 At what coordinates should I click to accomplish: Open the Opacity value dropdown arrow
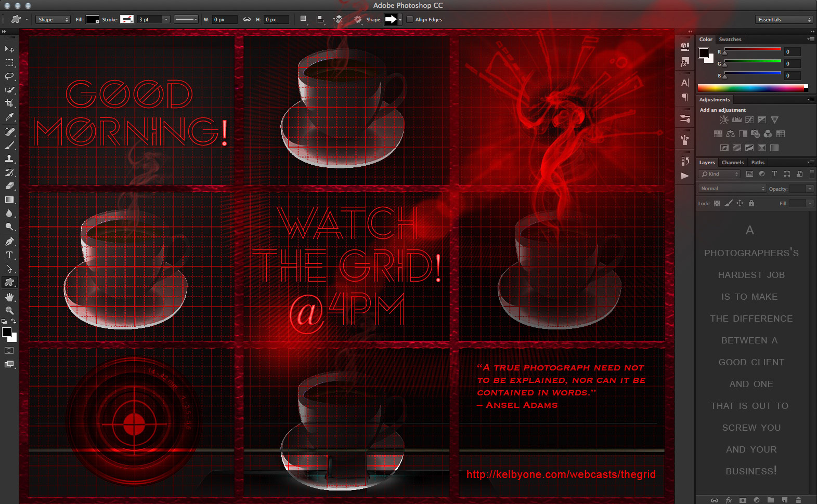point(810,189)
